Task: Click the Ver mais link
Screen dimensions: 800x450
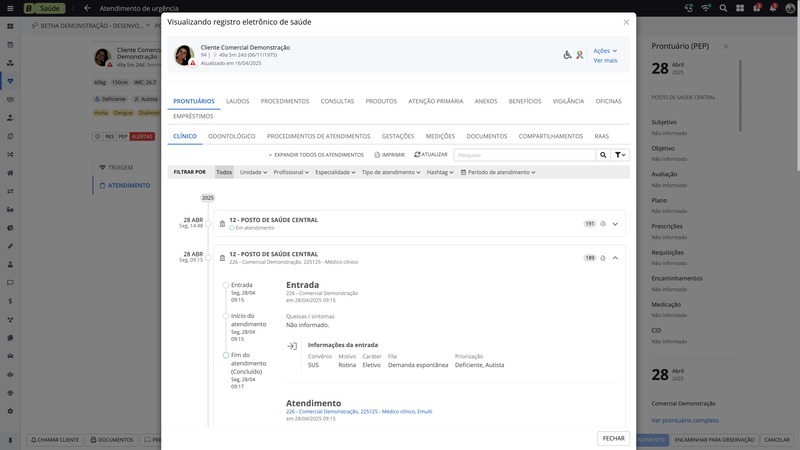Action: [605, 61]
